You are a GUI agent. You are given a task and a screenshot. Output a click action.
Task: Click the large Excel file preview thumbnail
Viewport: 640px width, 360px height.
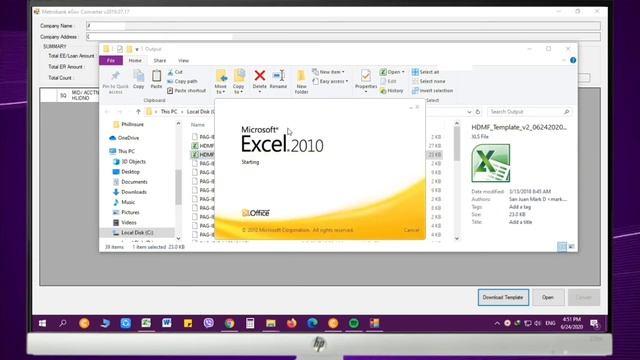click(x=491, y=163)
